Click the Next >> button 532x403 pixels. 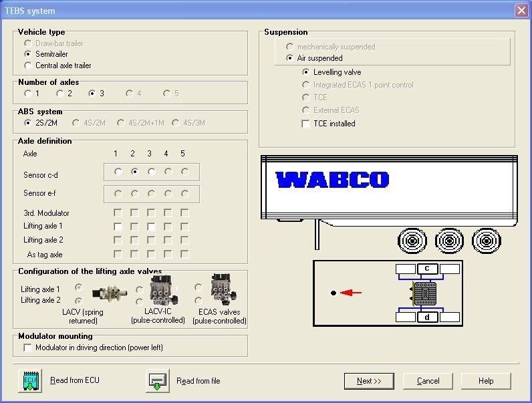tap(369, 381)
